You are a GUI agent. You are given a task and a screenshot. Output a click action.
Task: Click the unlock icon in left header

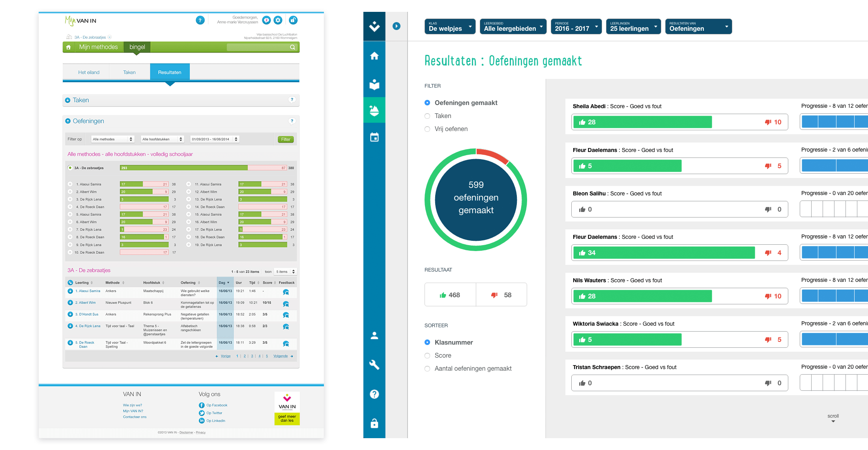pos(293,20)
